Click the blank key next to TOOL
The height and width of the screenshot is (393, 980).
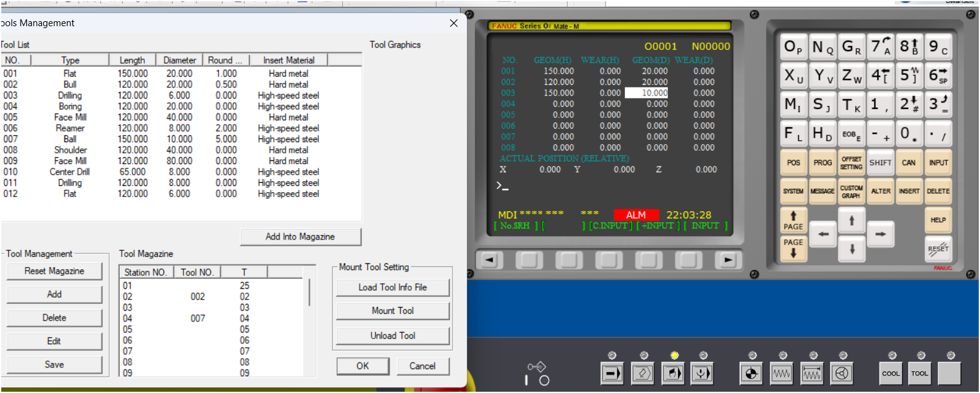(949, 374)
